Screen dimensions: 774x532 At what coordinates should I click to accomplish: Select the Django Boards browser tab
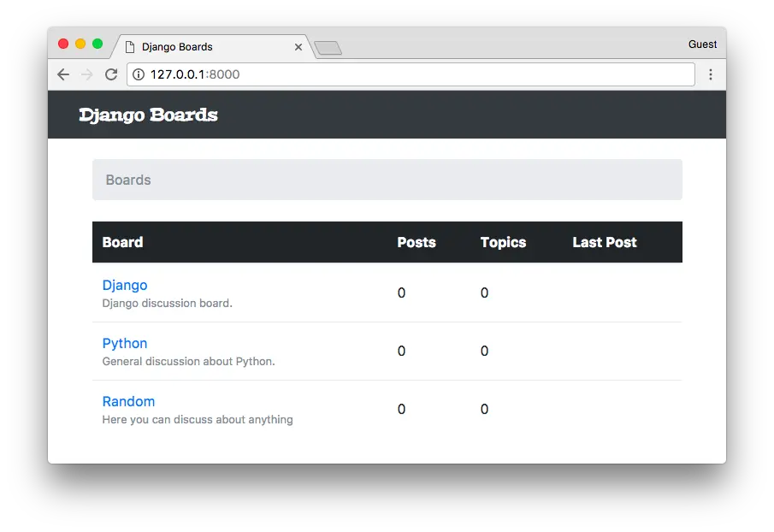point(212,47)
